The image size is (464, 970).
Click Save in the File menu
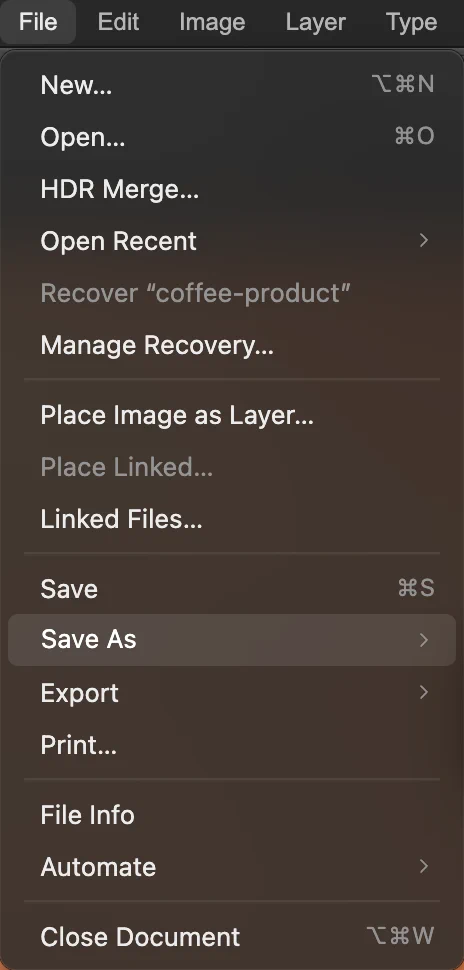click(x=232, y=588)
